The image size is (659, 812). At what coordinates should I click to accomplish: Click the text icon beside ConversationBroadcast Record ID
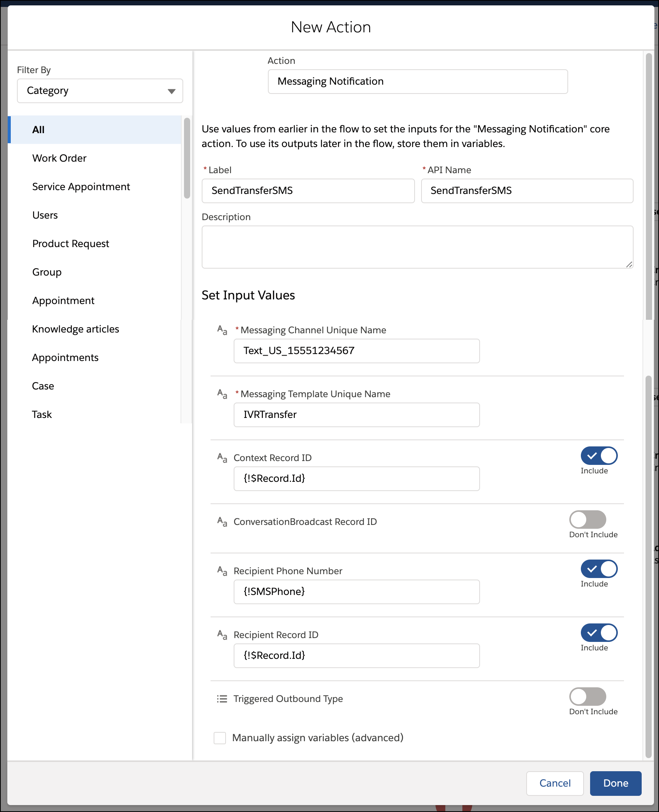(x=222, y=522)
